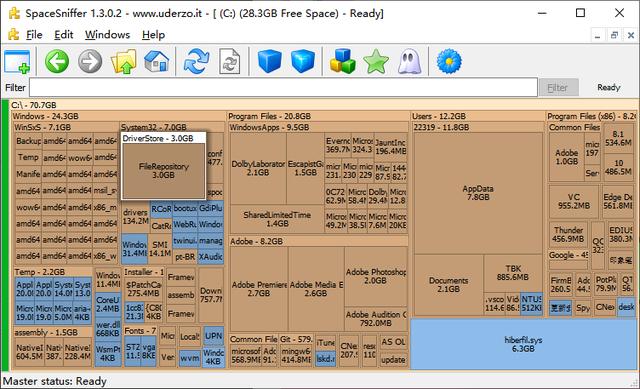
Task: Select the Adobe Media E 2.6GB block
Action: [x=316, y=289]
